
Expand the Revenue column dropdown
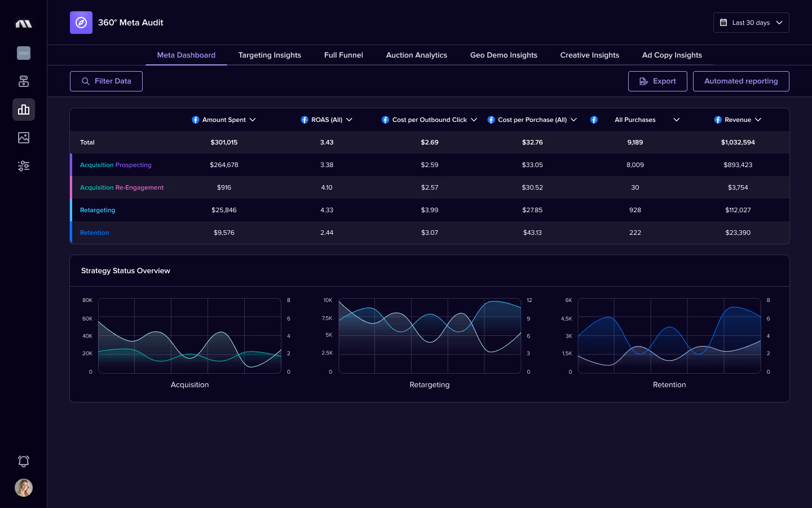coord(758,120)
